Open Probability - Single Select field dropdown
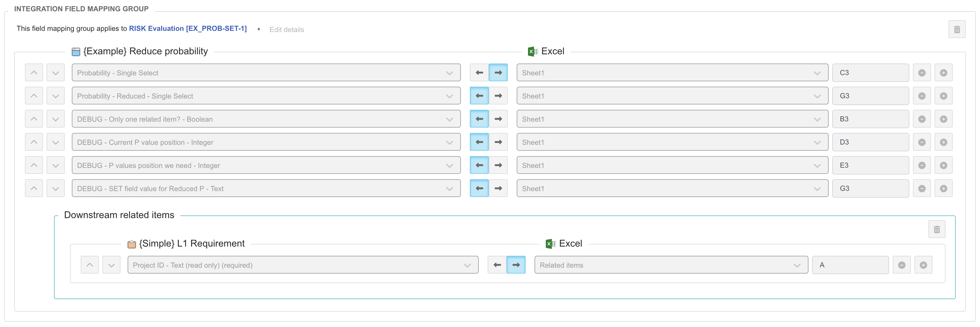This screenshot has width=980, height=327. 266,73
